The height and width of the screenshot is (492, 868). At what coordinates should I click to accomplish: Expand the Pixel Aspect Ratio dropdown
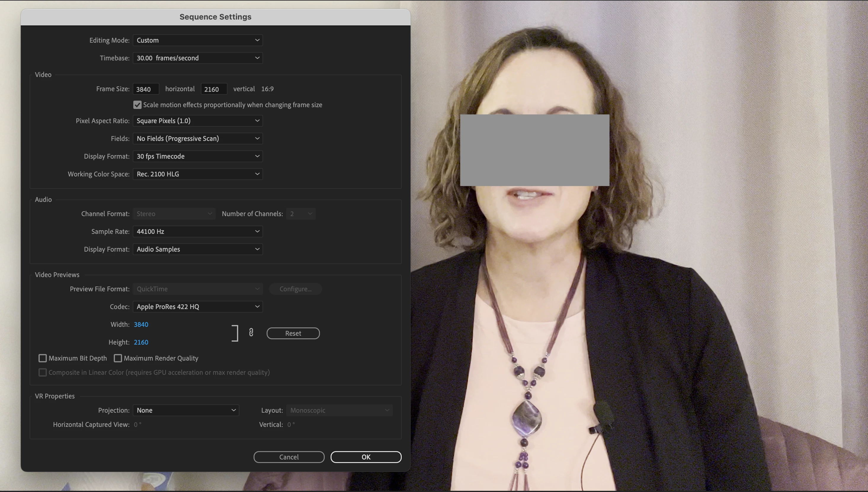tap(198, 121)
